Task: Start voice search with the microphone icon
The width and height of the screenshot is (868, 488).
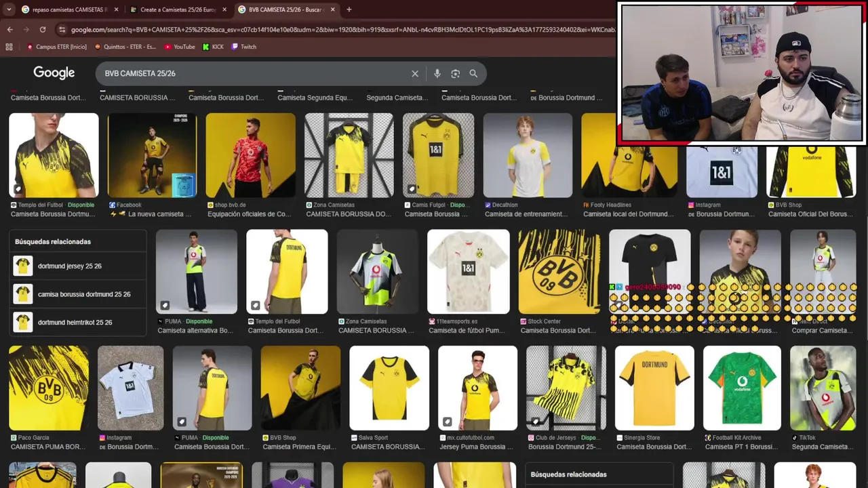Action: point(437,73)
